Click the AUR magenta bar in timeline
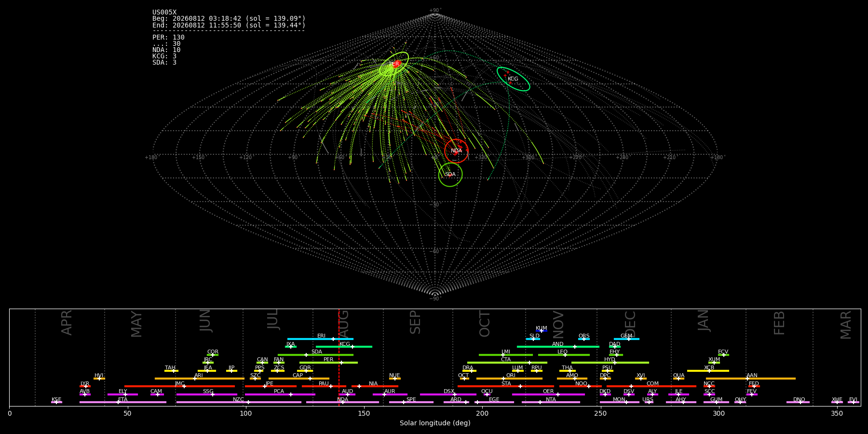 click(390, 394)
